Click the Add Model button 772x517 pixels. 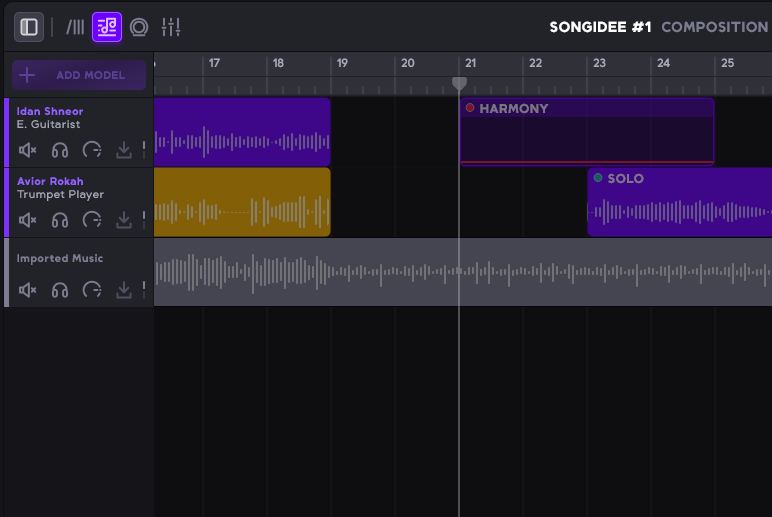point(79,75)
